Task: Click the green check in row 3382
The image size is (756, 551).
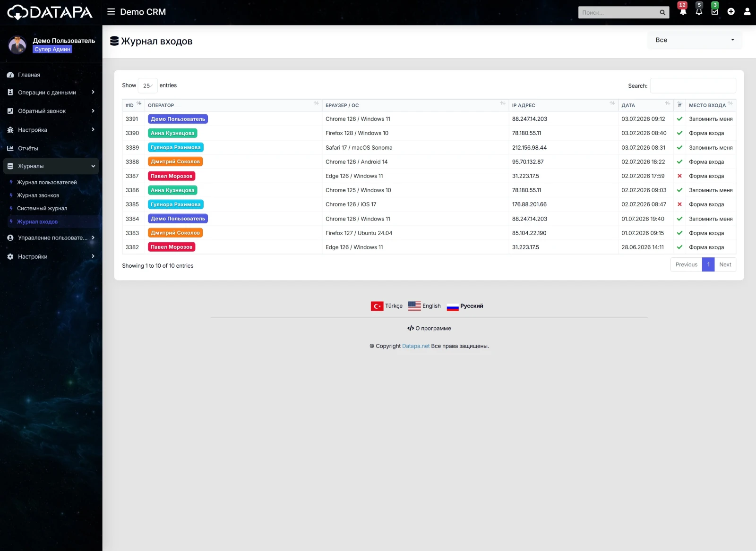Action: click(679, 247)
